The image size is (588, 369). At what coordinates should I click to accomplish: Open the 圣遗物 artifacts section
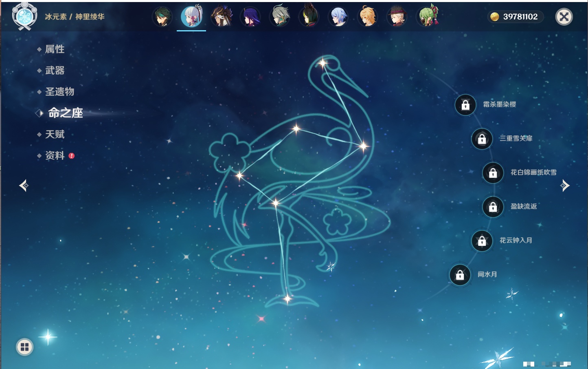[59, 92]
